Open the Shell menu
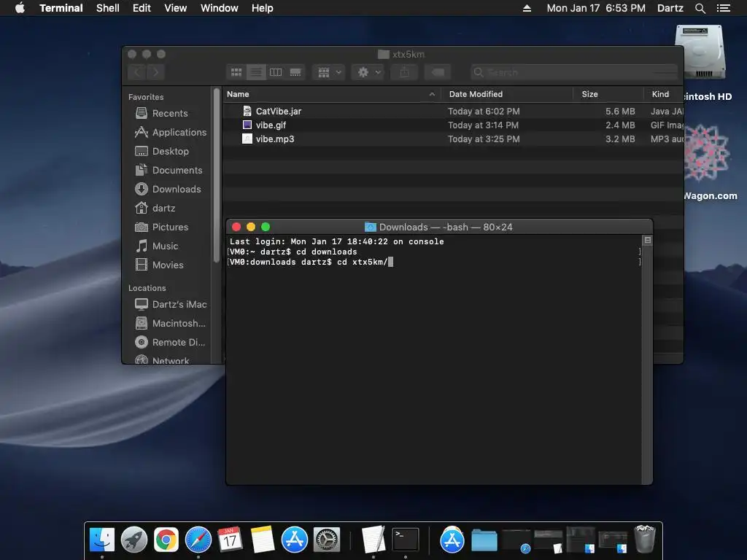The image size is (747, 560). coord(108,8)
